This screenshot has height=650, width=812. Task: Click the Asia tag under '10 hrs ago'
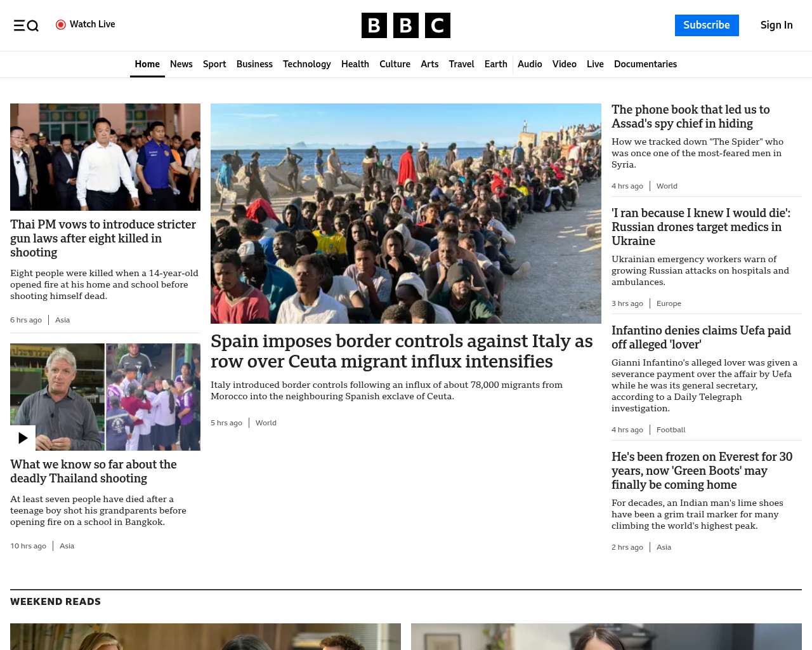click(x=67, y=546)
